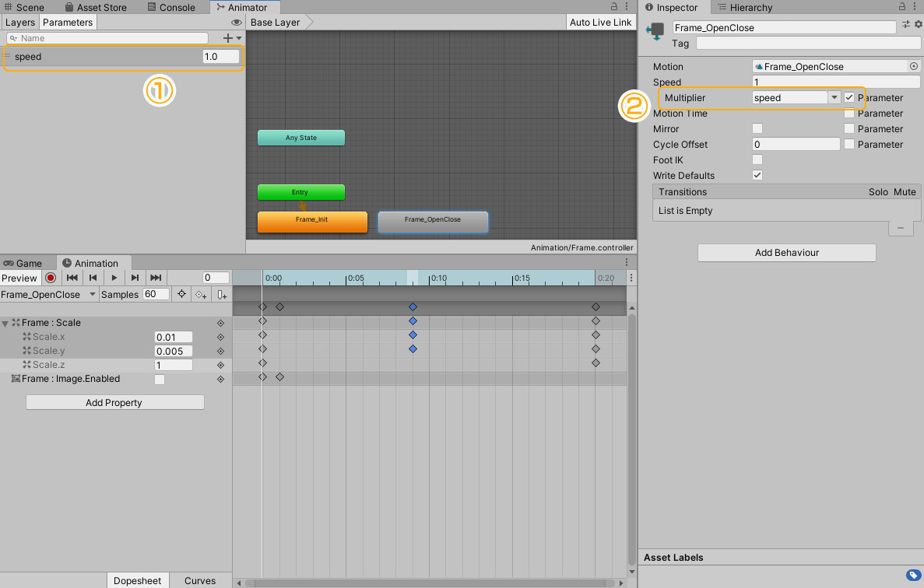Image resolution: width=924 pixels, height=588 pixels.
Task: Click the Add Behaviour button
Action: coord(786,253)
